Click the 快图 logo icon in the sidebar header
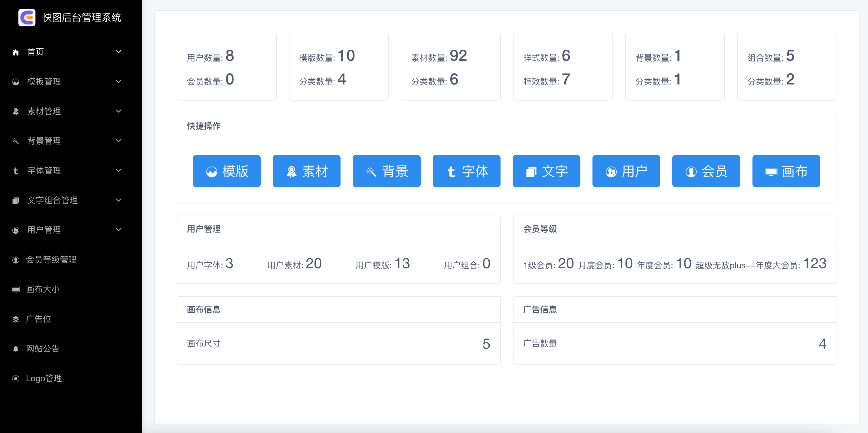This screenshot has width=868, height=433. pyautogui.click(x=27, y=18)
